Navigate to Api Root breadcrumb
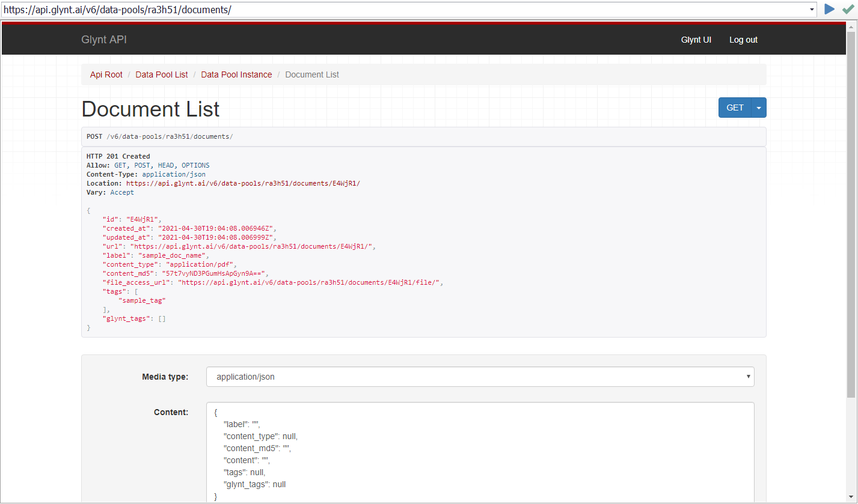Image resolution: width=858 pixels, height=504 pixels. pyautogui.click(x=106, y=74)
